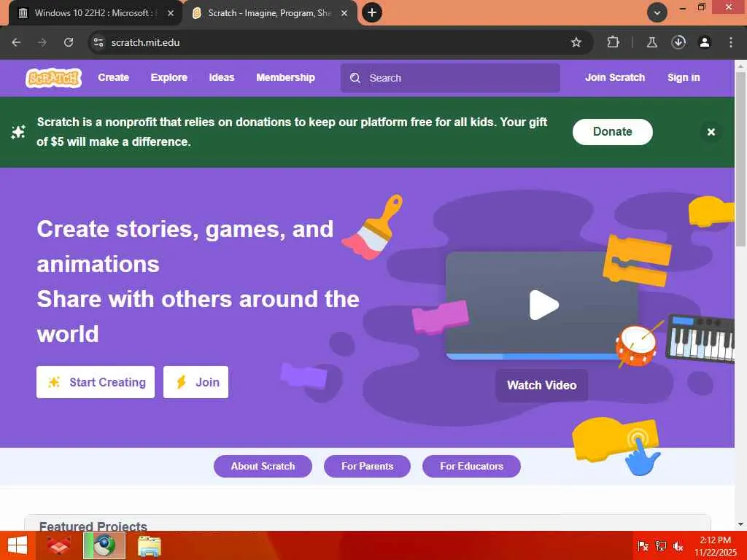747x560 pixels.
Task: Open the Chrome Labs flask icon
Action: 651,42
